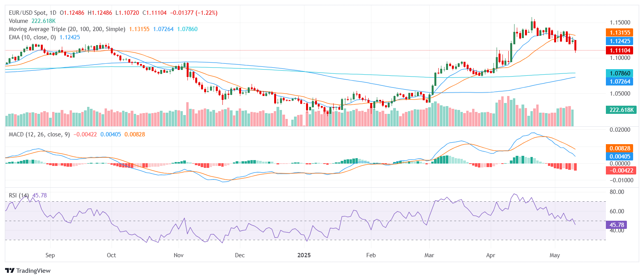
Task: Click the EMA (10, close, 0) legend label
Action: point(32,37)
